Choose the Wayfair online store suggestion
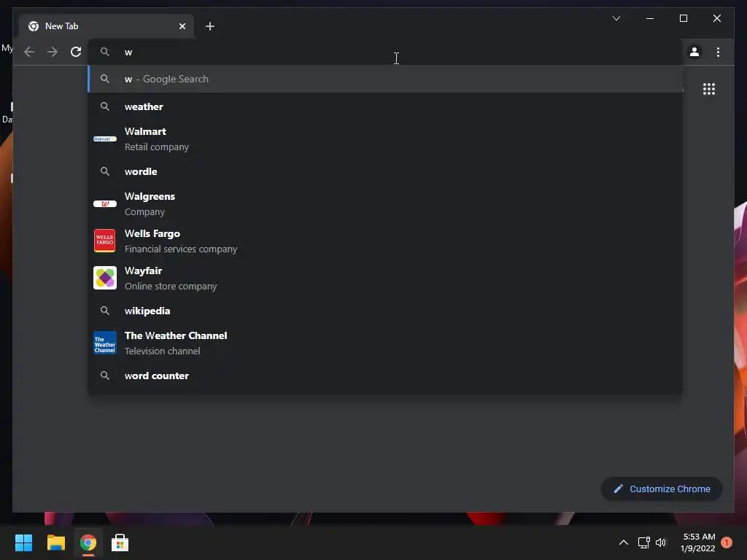 click(x=385, y=278)
